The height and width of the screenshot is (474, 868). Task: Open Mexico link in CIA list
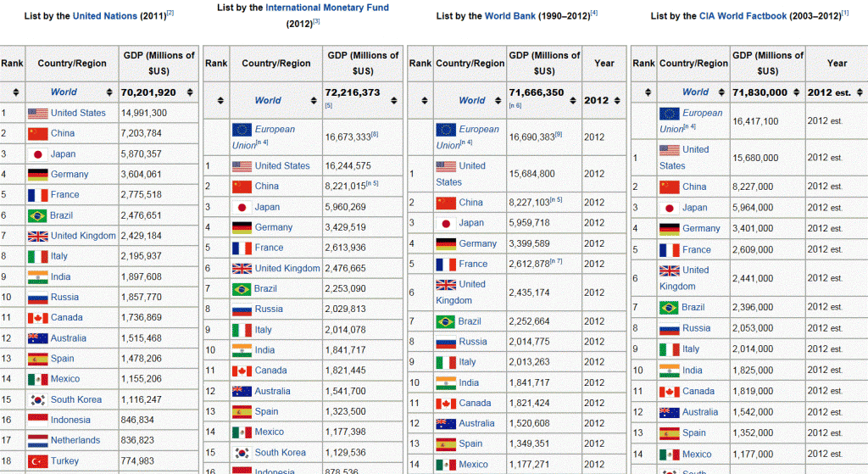[x=697, y=454]
